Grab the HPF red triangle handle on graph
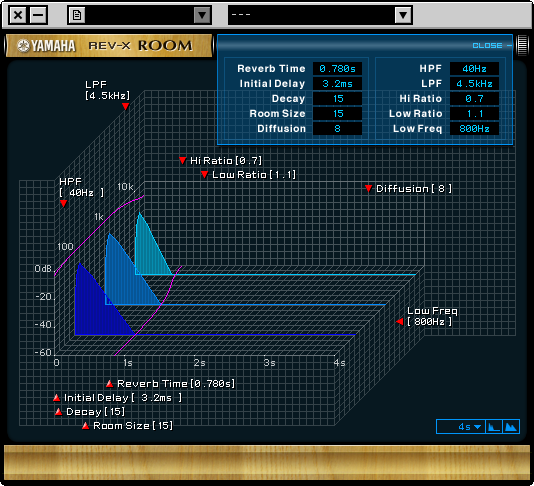 (x=63, y=203)
